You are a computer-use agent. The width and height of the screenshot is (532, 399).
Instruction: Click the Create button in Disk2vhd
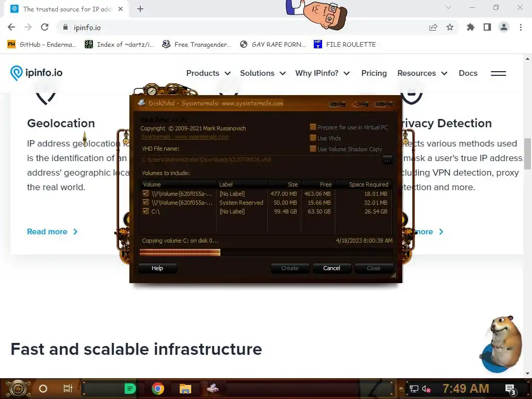(x=290, y=268)
